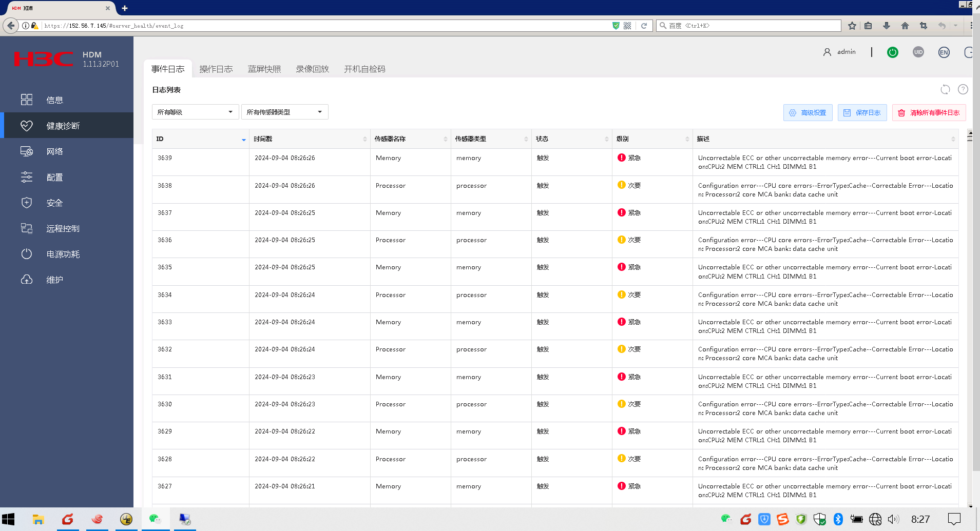980x531 pixels.
Task: Go to 电源功耗 in the sidebar
Action: [x=63, y=254]
